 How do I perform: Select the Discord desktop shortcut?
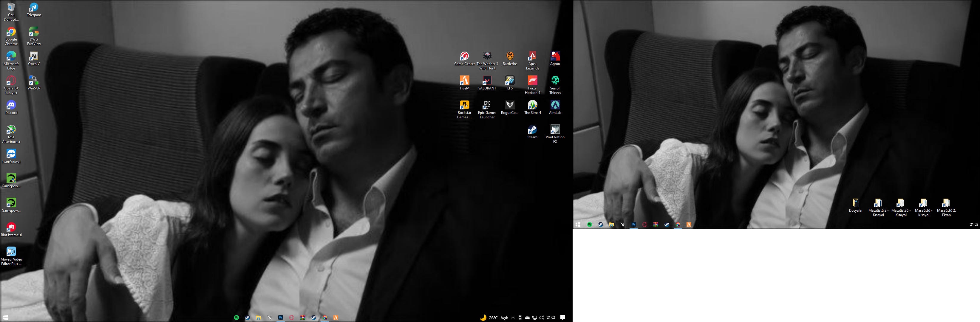pos(11,108)
